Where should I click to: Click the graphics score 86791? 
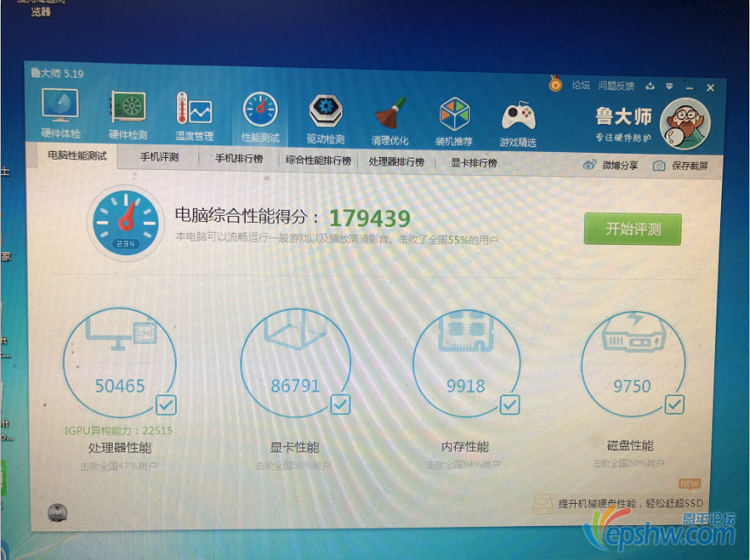[295, 386]
